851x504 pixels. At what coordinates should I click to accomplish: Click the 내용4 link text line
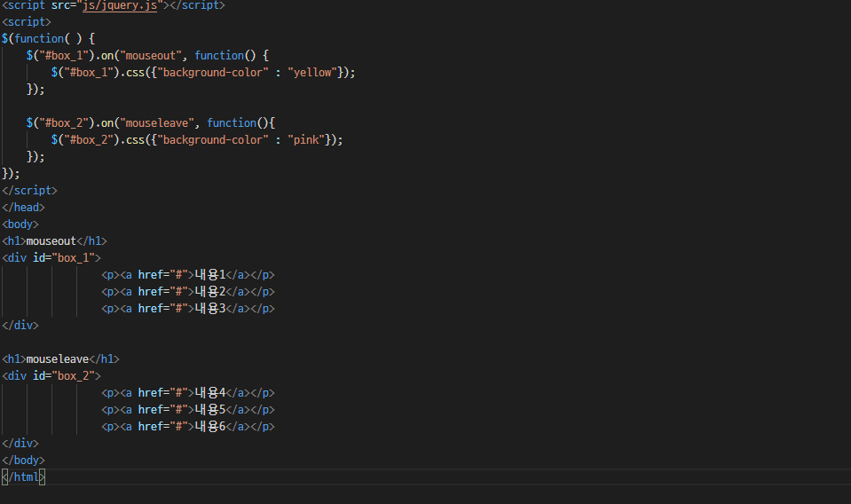188,393
